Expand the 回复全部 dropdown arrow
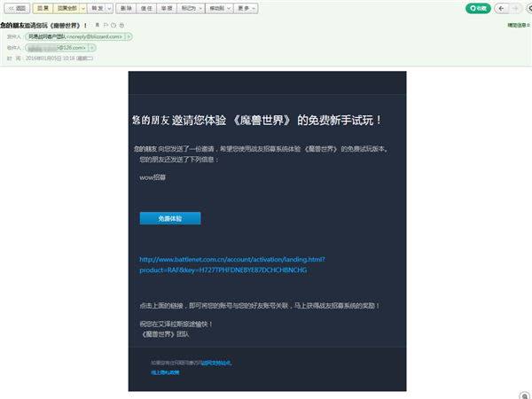Image resolution: width=532 pixels, height=399 pixels. (x=83, y=8)
